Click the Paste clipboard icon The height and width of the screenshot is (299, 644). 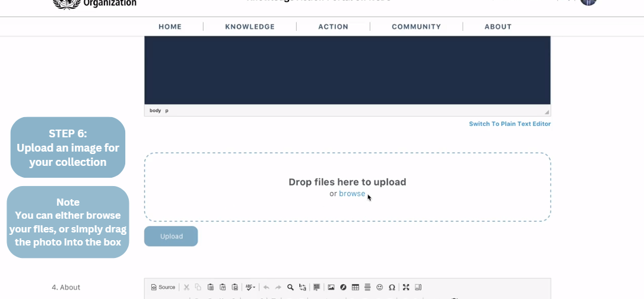[211, 287]
